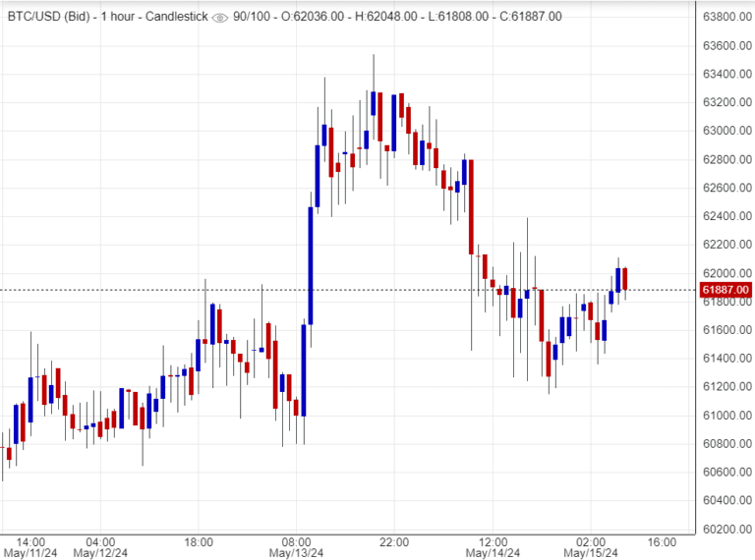Viewport: 755px width, 560px height.
Task: Click the 62400.00 price axis label
Action: [726, 216]
